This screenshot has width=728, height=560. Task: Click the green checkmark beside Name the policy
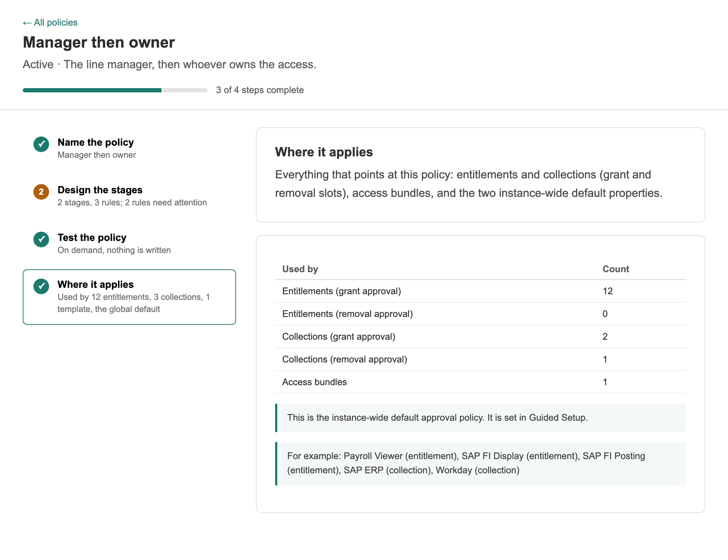[x=41, y=144]
